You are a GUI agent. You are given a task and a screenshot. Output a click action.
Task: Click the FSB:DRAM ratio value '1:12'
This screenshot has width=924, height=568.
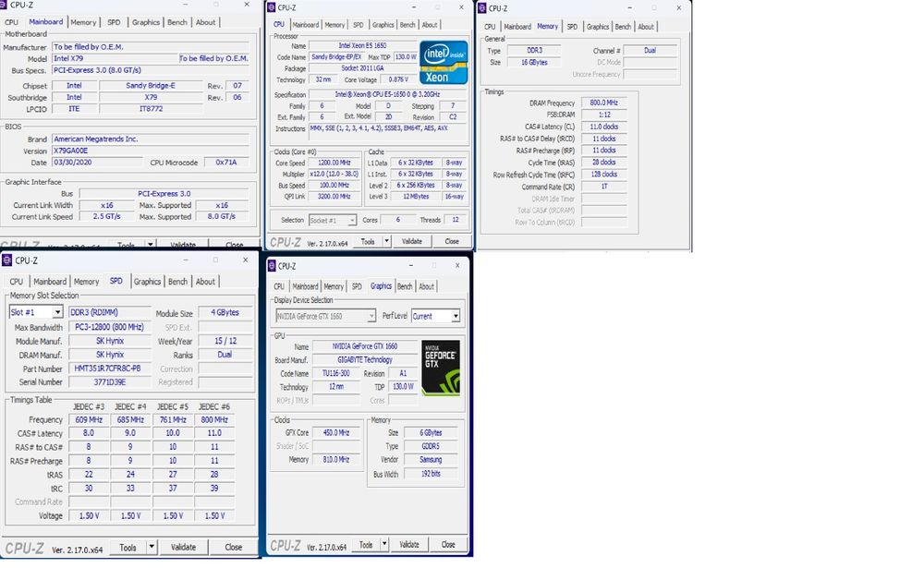coord(604,115)
